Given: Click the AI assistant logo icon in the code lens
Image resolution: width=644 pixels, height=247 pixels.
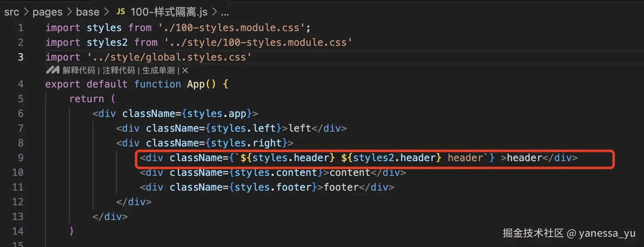Looking at the screenshot, I should pos(53,70).
